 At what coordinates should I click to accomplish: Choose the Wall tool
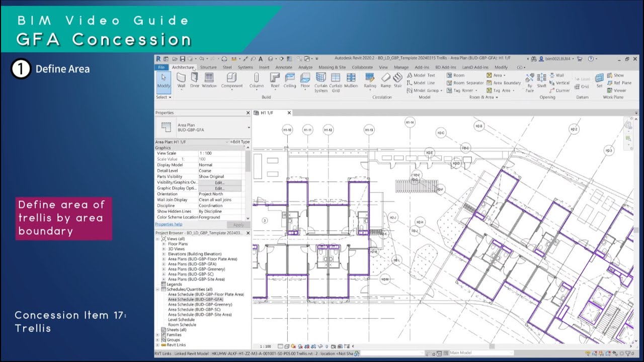point(181,81)
